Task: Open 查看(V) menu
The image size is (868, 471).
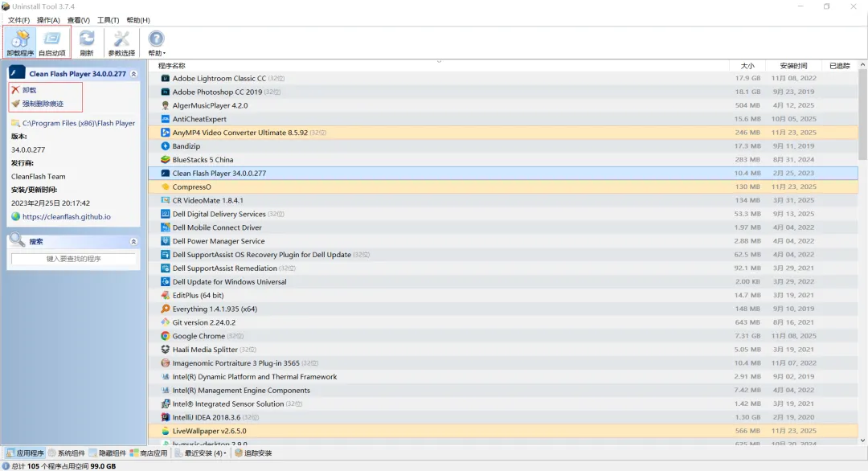Action: (x=79, y=20)
